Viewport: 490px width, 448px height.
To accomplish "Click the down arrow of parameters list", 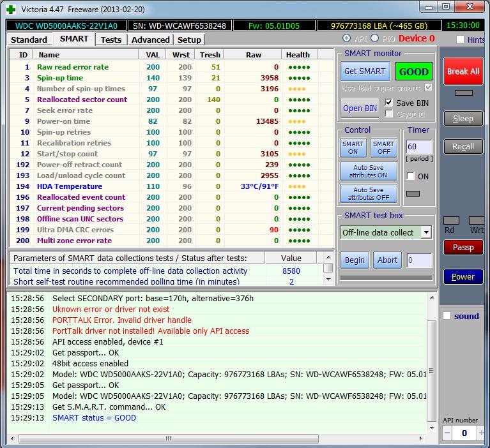I will pos(328,280).
